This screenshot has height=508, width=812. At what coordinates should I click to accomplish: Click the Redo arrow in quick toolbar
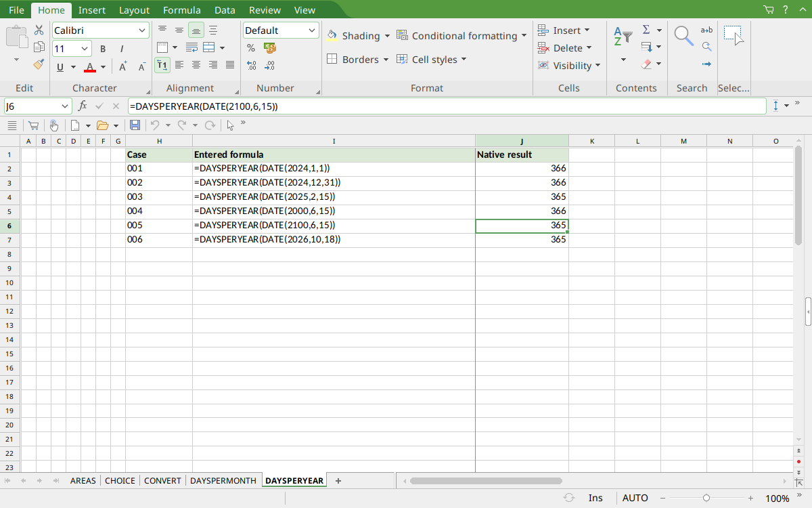click(182, 125)
